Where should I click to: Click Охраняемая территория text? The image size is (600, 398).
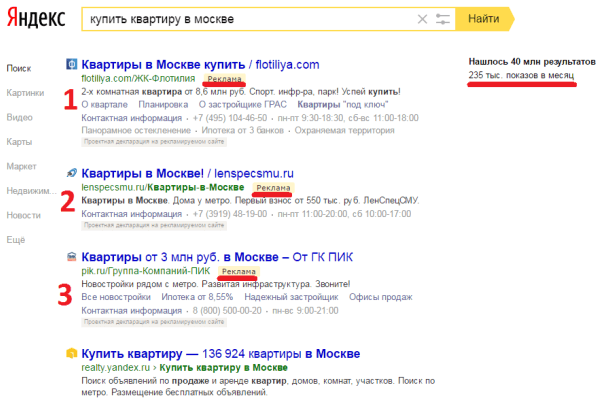[x=344, y=130]
